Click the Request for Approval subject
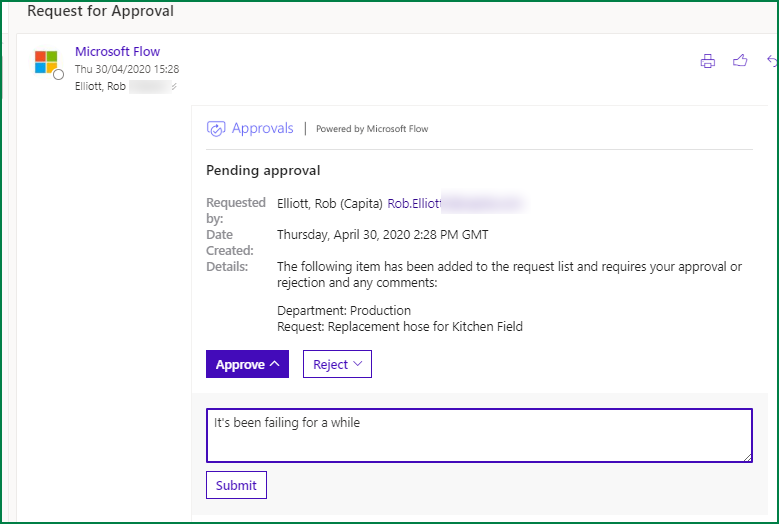779x524 pixels. coord(100,11)
